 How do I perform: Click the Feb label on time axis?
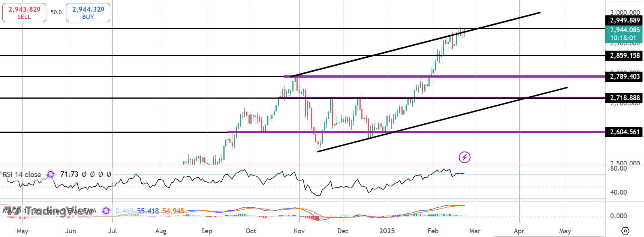point(433,231)
